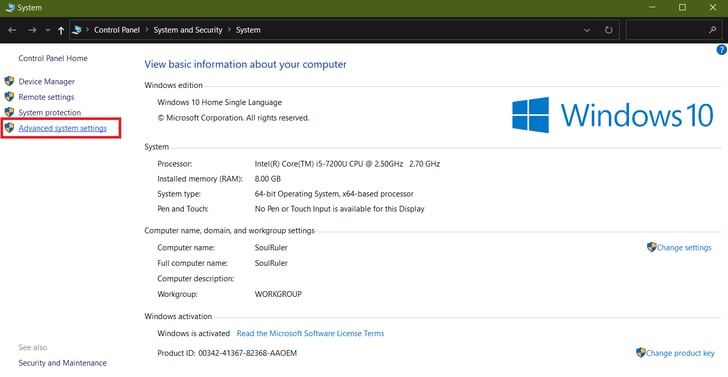Viewport: 728px width, 377px height.
Task: Open the Device Manager link
Action: coord(46,81)
